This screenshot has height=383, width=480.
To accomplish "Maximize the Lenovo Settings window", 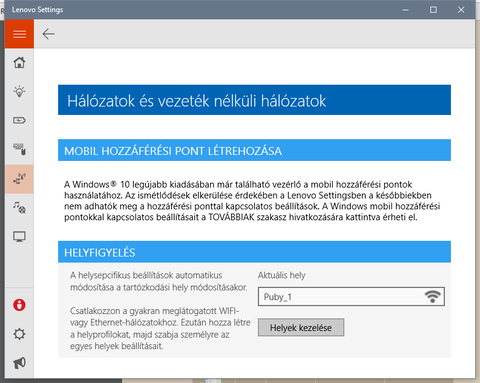I will (433, 10).
